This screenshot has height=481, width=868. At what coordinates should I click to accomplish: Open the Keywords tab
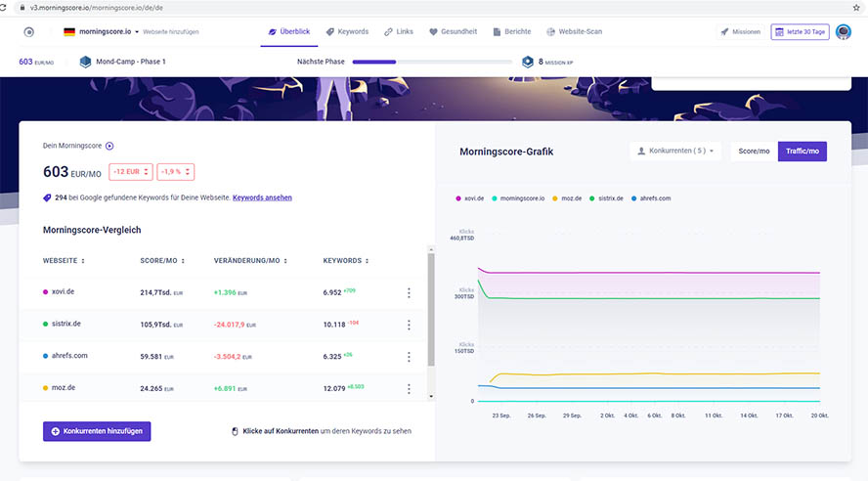[347, 32]
